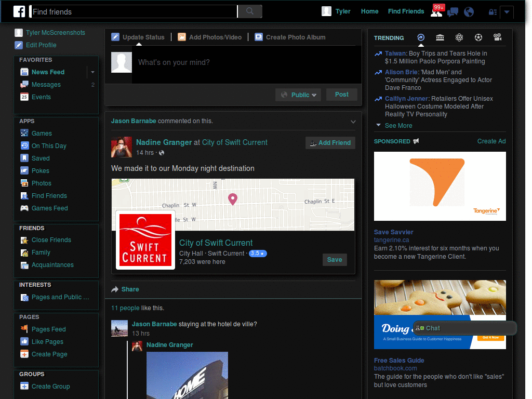
Task: Open post options chevron beside Jason Barnabe
Action: point(353,122)
